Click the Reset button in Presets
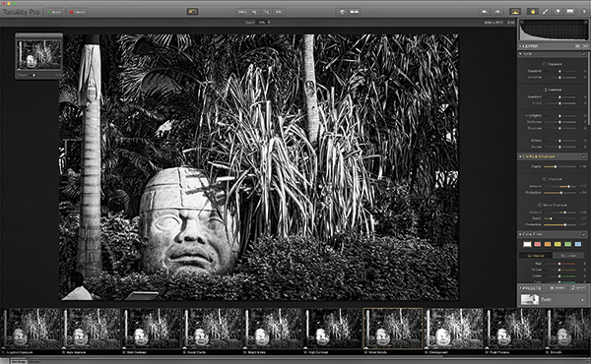591x364 pixels. tap(578, 288)
